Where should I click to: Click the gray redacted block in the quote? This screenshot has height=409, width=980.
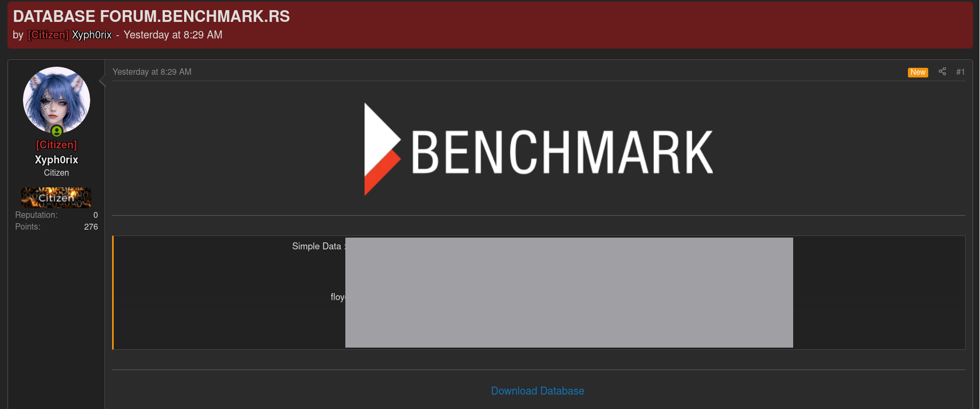(569, 293)
